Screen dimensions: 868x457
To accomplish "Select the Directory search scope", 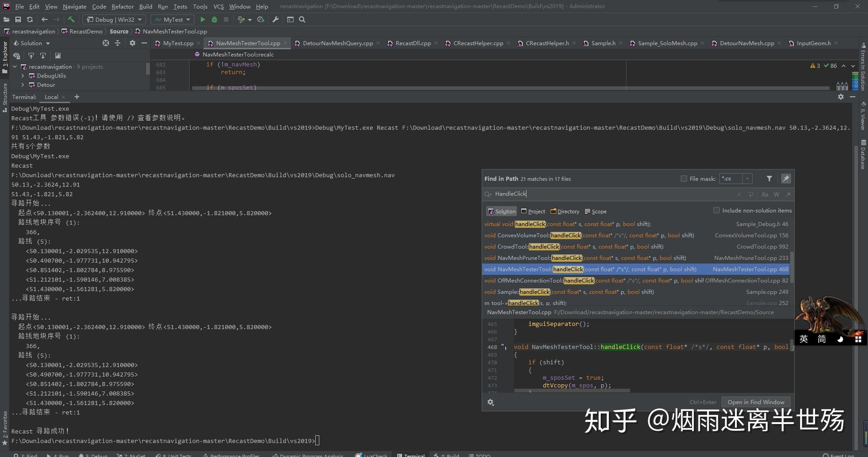I will [564, 211].
